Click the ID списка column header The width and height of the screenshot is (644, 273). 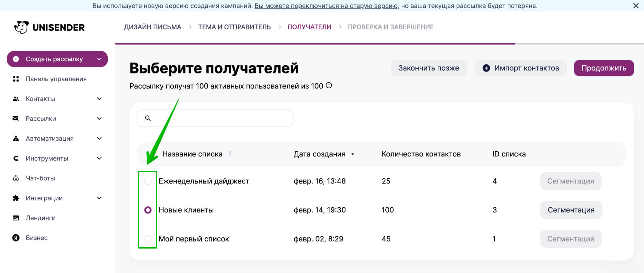pyautogui.click(x=509, y=154)
